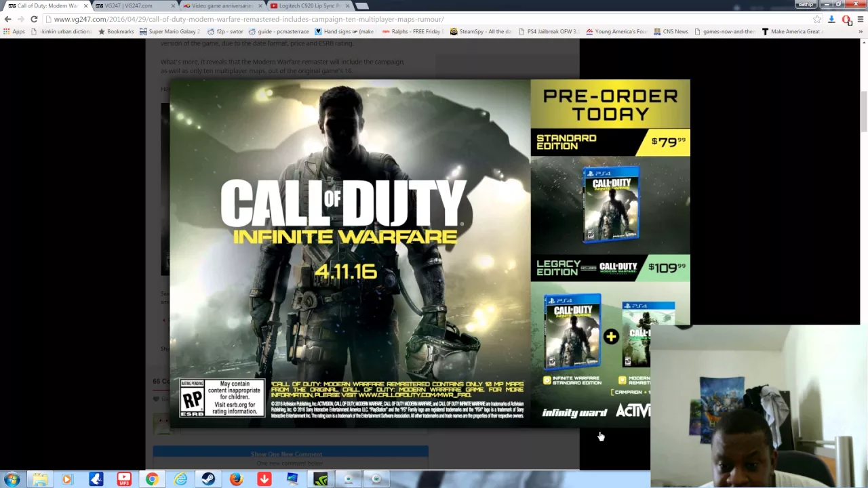Open the YouTube MP3 converter in the taskbar
The image size is (868, 488).
coord(123,479)
